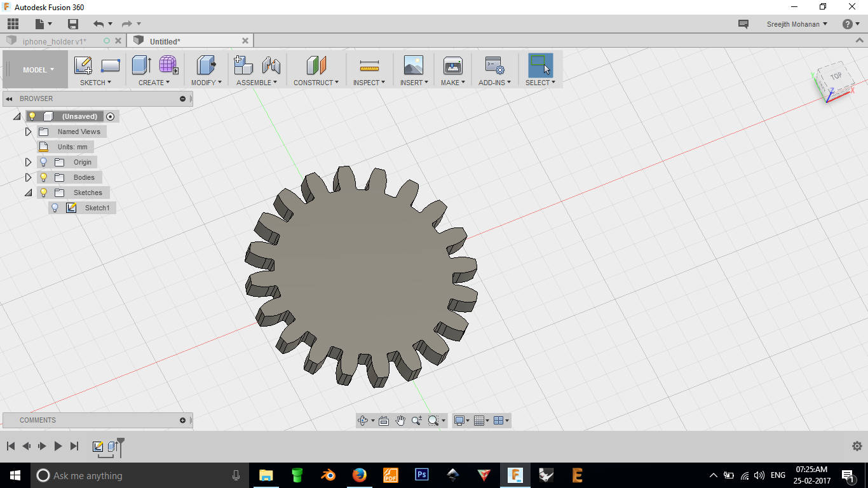Click the Zoom magnifier icon
Viewport: 868px width, 488px height.
[x=417, y=421]
